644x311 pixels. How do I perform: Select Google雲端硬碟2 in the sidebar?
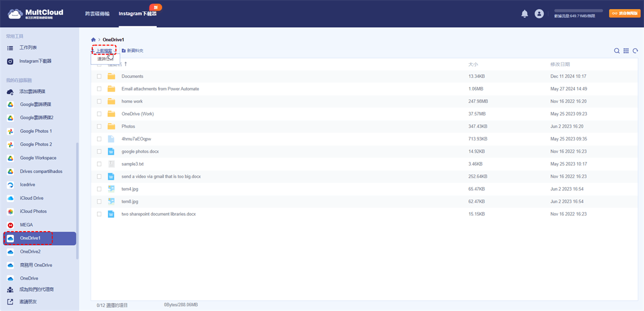click(37, 118)
